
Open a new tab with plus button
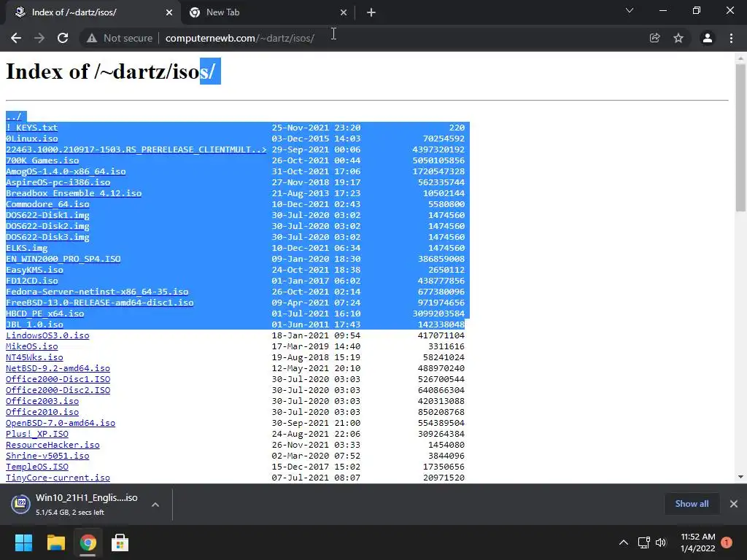[x=371, y=13]
